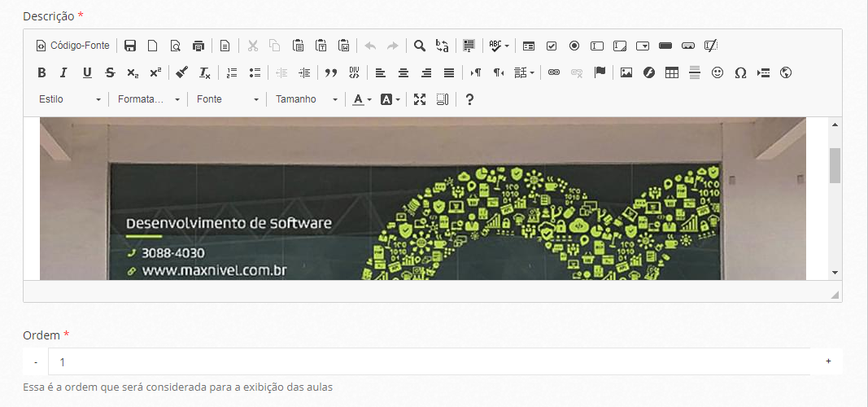The height and width of the screenshot is (407, 868).
Task: Decrease Ordem with minus button
Action: pos(36,361)
